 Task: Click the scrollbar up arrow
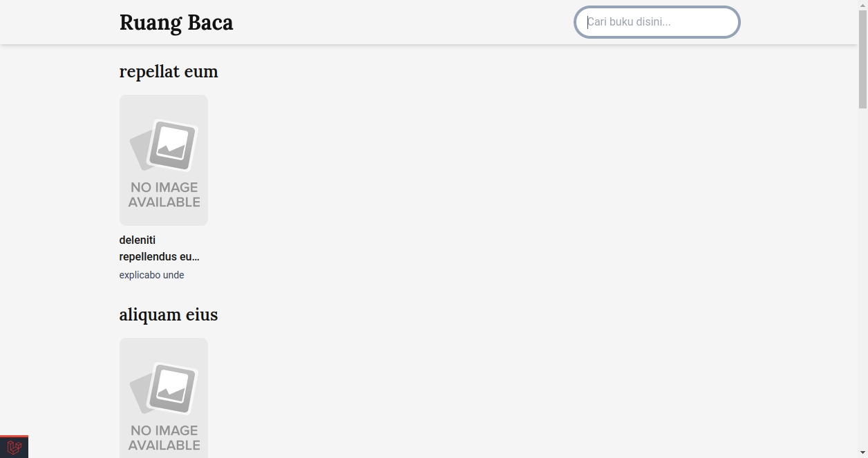click(x=862, y=5)
